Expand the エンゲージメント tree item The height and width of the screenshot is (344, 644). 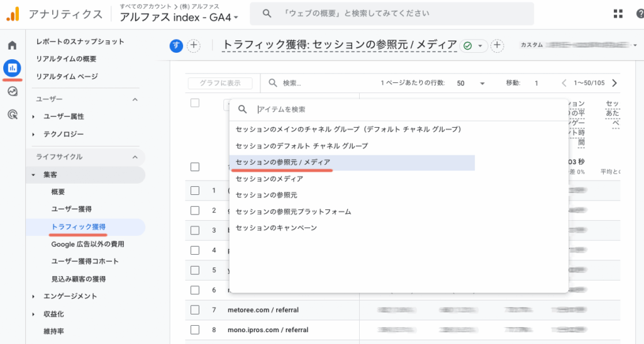tap(33, 296)
